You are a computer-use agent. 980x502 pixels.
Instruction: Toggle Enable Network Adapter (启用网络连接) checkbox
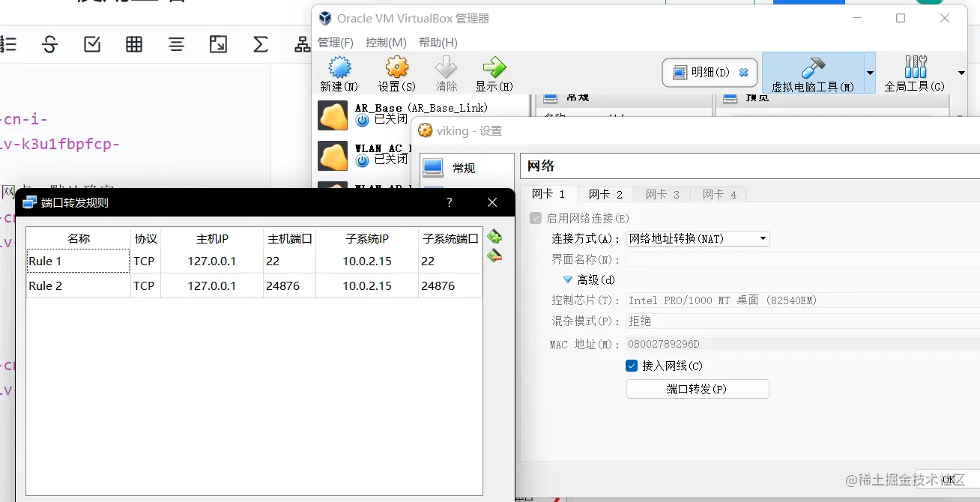coord(536,218)
